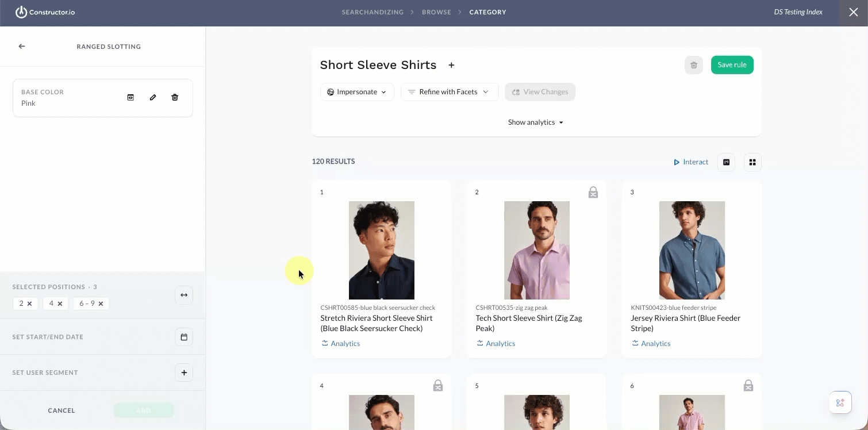This screenshot has width=868, height=430.
Task: Click result 5 product image
Action: click(537, 412)
